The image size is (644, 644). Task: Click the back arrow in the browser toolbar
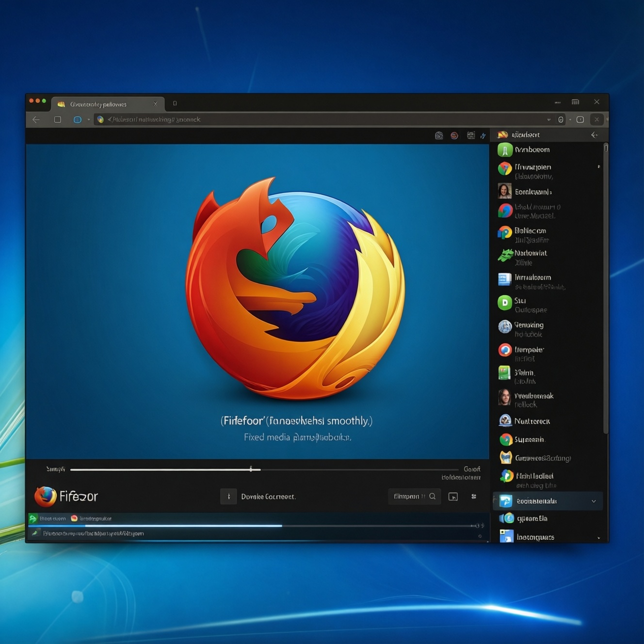point(36,119)
